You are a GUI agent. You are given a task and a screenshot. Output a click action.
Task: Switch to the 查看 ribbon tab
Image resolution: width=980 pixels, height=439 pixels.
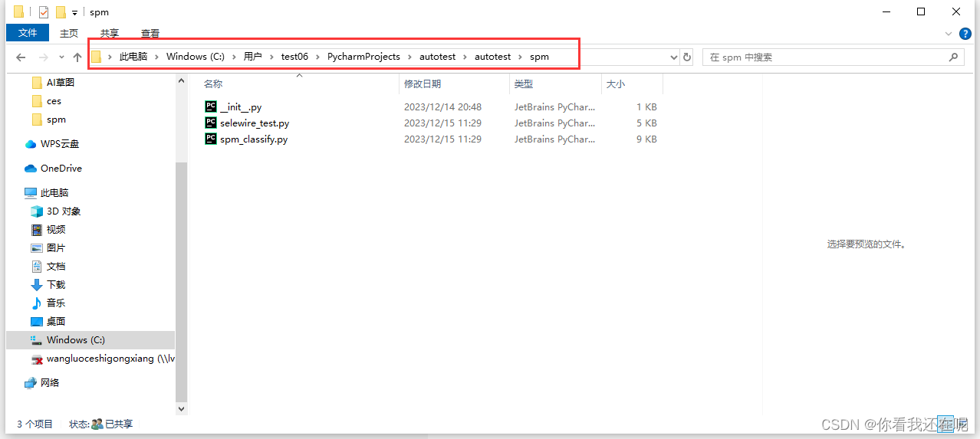pyautogui.click(x=150, y=33)
